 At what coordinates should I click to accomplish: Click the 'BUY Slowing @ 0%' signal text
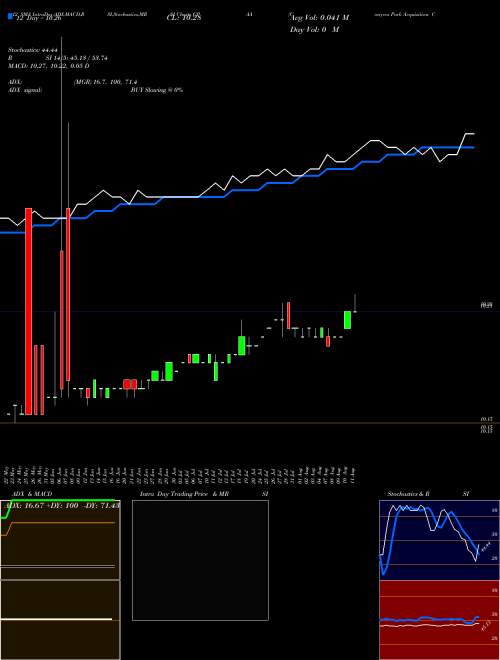[x=157, y=90]
